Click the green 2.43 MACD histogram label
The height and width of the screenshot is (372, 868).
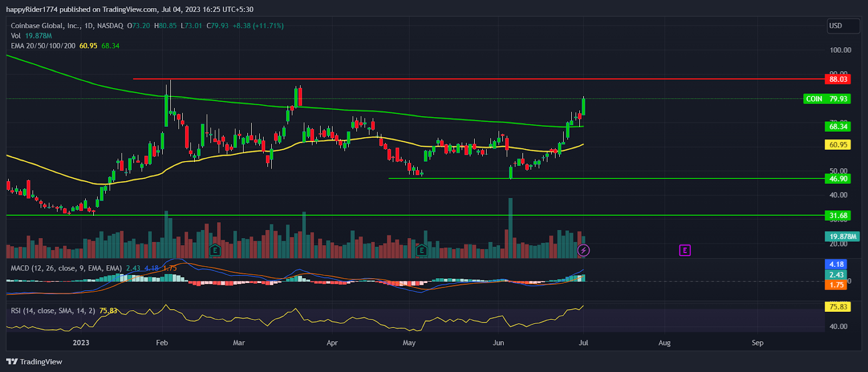[x=836, y=274]
